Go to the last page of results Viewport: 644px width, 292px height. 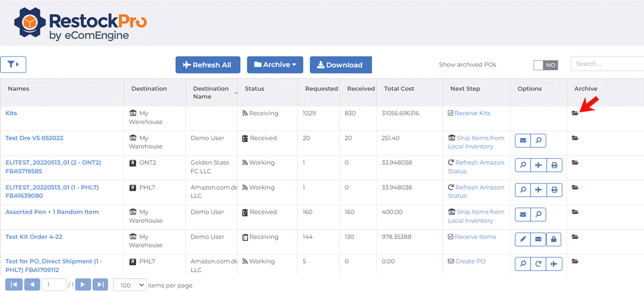point(100,285)
